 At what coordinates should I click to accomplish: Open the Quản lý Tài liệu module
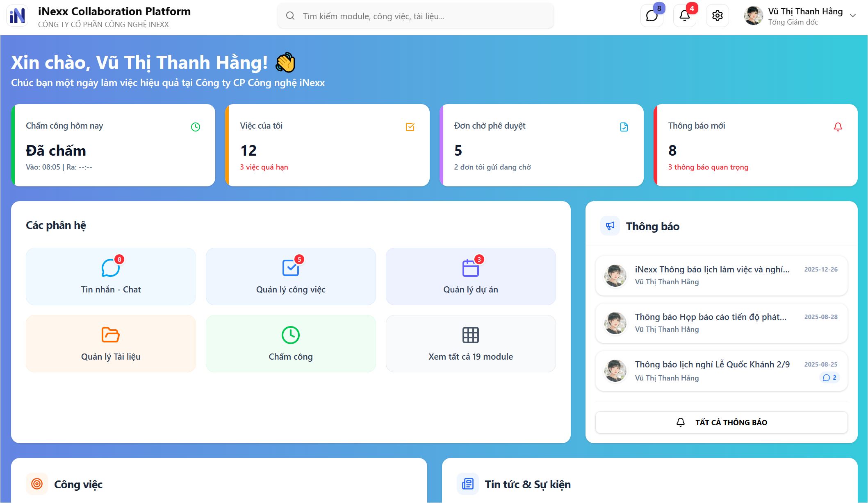click(111, 344)
